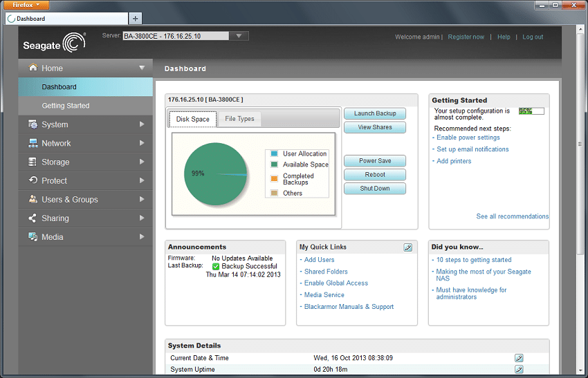The image size is (588, 378).
Task: Click the Server name field
Action: coord(176,36)
